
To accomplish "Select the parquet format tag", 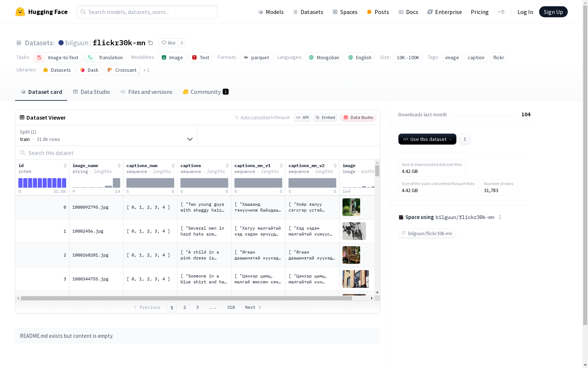I will point(256,57).
